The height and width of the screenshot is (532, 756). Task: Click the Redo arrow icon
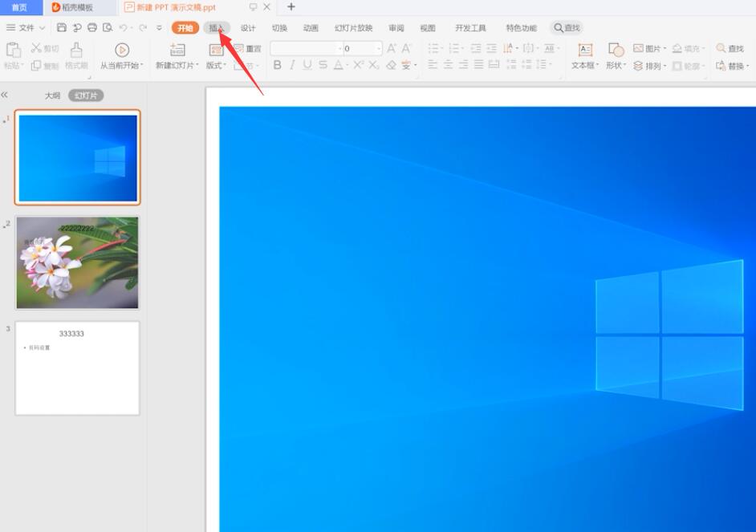pyautogui.click(x=143, y=28)
